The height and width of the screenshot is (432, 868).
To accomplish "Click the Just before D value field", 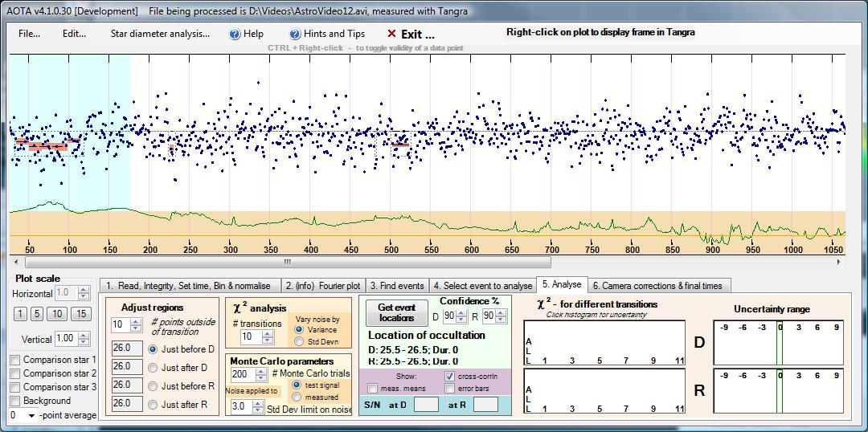I will tap(127, 349).
